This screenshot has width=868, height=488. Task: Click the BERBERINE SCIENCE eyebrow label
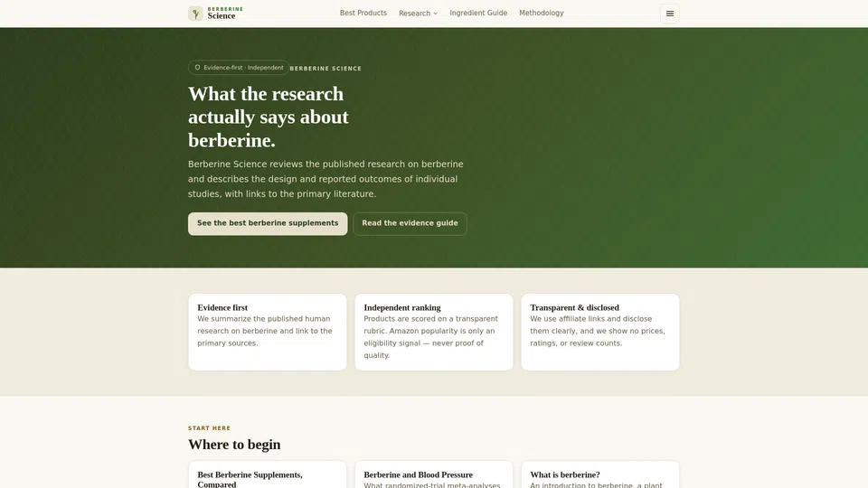click(325, 69)
